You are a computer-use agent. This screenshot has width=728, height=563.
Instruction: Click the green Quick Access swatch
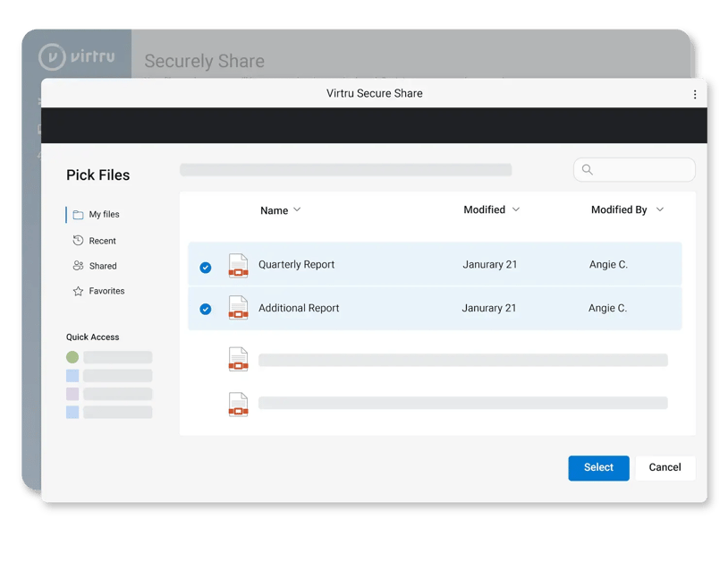coord(73,356)
